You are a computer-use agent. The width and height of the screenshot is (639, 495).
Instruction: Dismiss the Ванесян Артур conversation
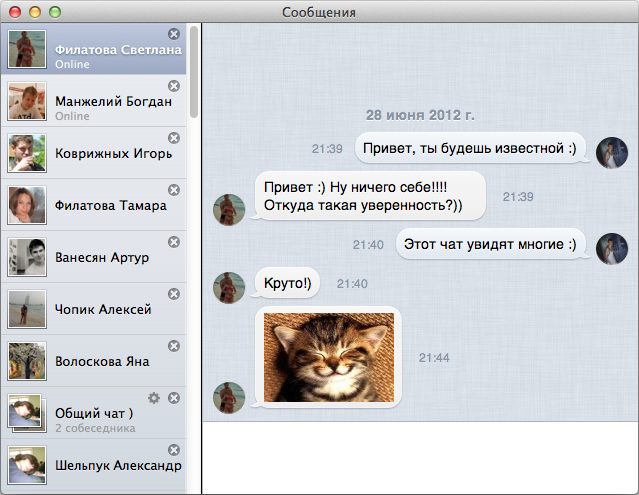174,242
